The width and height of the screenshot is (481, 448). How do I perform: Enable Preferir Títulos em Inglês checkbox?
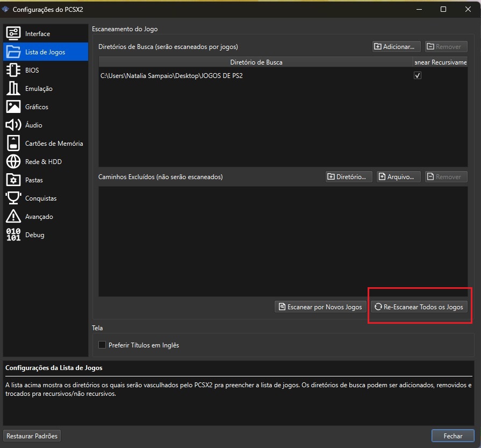pos(103,345)
